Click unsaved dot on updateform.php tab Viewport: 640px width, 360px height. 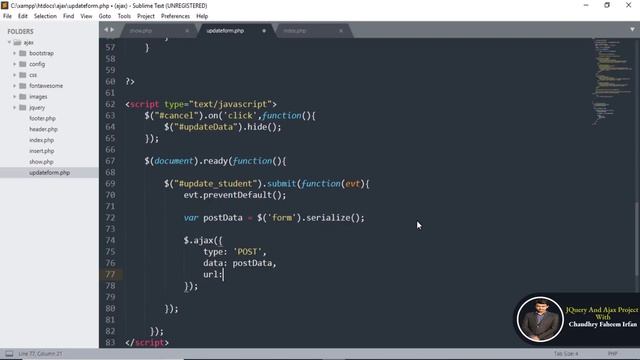[x=264, y=31]
